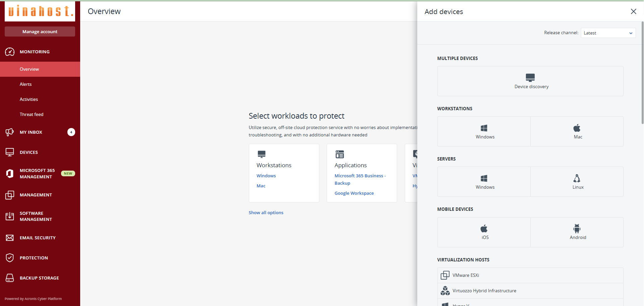Open the Google Workspace link
The height and width of the screenshot is (306, 644).
click(x=354, y=193)
